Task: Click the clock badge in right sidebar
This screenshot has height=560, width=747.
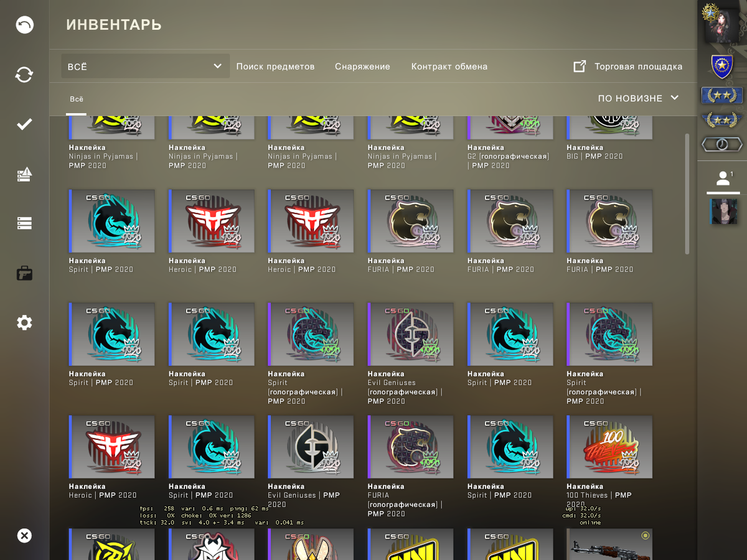Action: pyautogui.click(x=721, y=144)
